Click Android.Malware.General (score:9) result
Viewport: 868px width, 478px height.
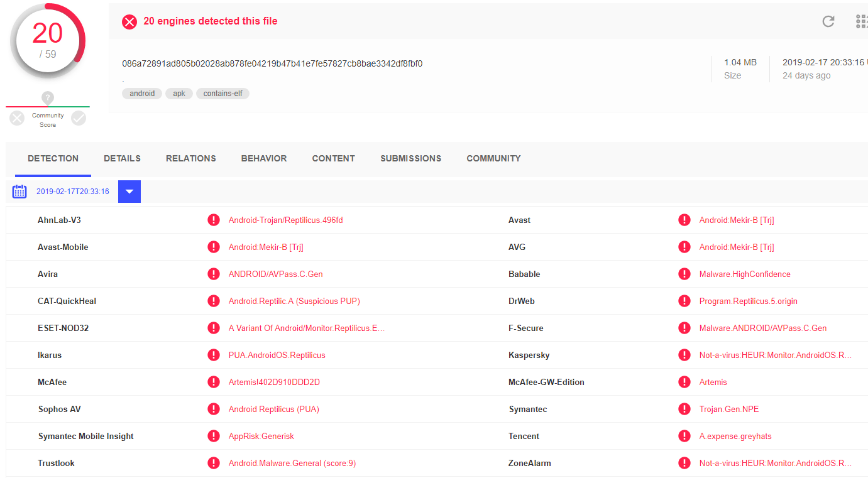click(292, 463)
